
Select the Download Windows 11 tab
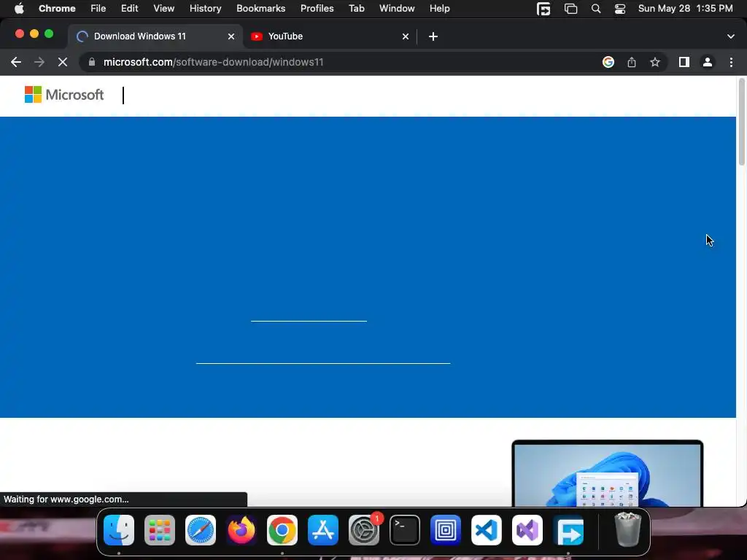155,36
